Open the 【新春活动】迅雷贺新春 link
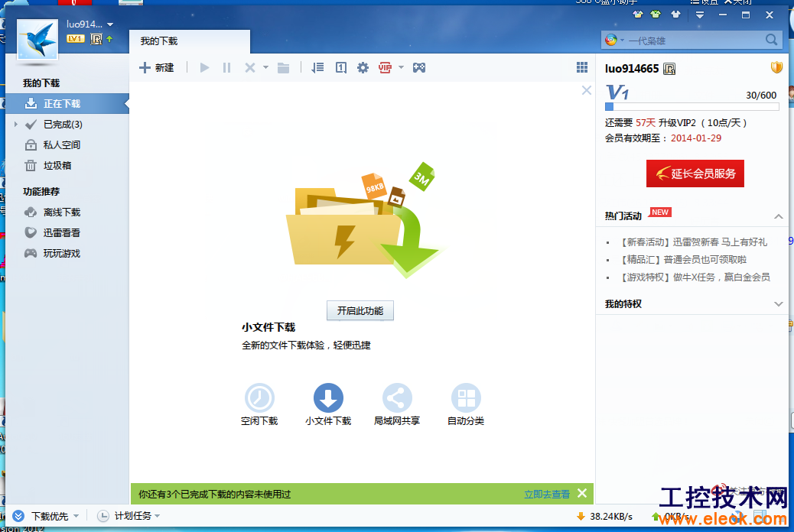Screen dimensions: 794x532 tap(695, 242)
